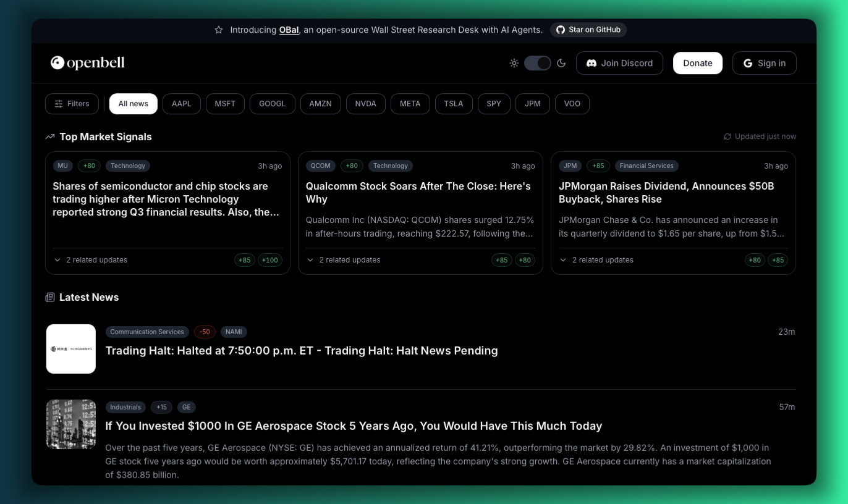Click the +15 sentiment badge

(161, 407)
